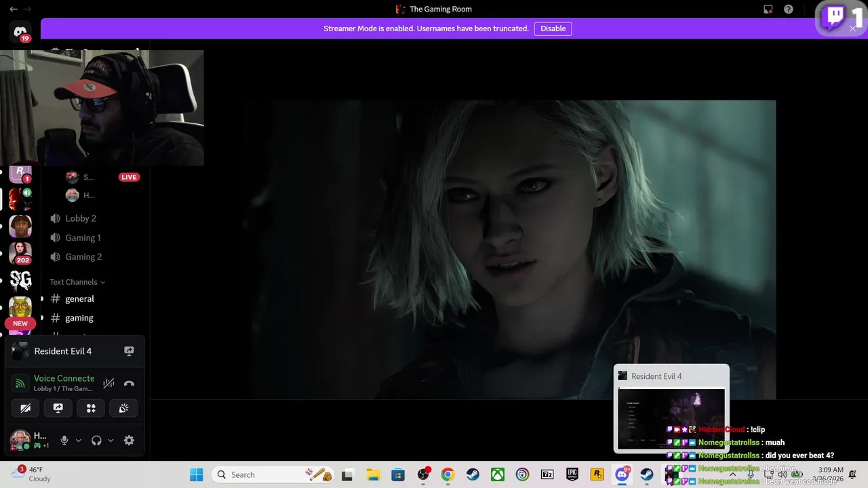Join the Lobby 2 voice channel
Screen dimensions: 868x488
click(80, 218)
